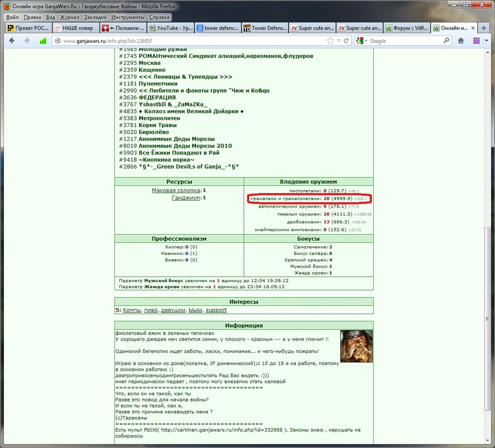Click the search magnifier icon
The height and width of the screenshot is (448, 495).
pyautogui.click(x=447, y=40)
